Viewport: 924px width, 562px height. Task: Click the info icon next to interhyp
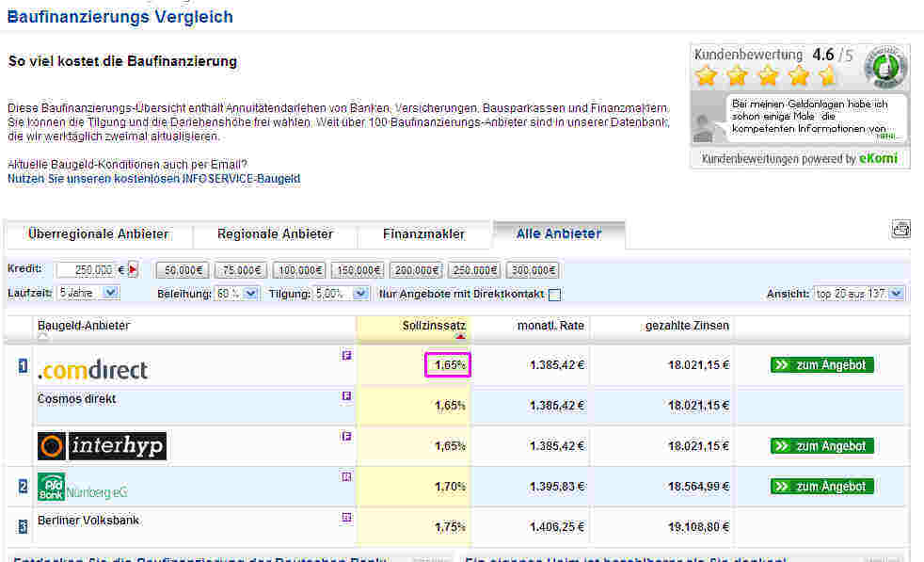pos(346,436)
